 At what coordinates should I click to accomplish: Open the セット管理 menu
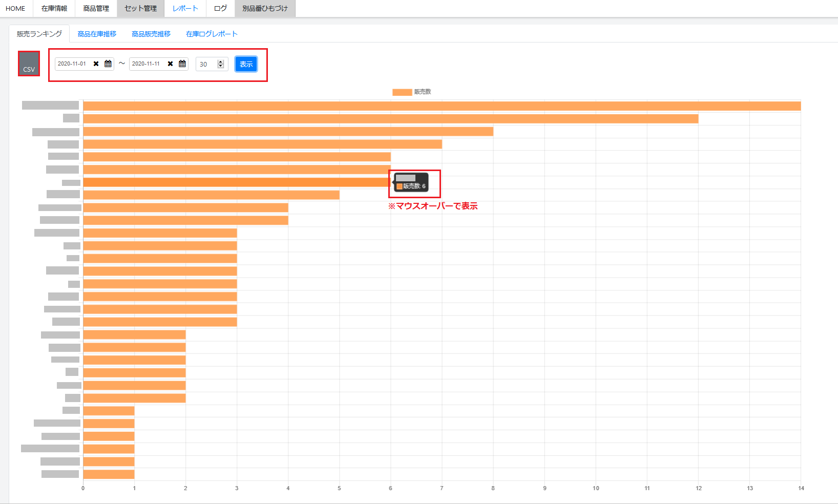[x=141, y=9]
